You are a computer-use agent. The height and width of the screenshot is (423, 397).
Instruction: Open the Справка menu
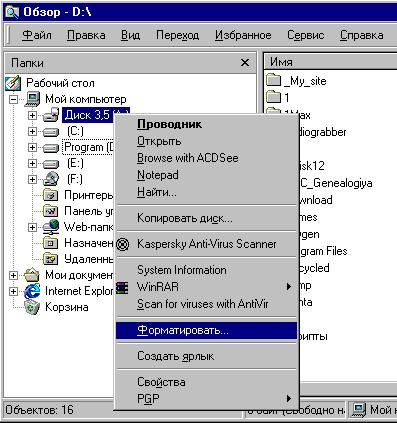point(361,35)
